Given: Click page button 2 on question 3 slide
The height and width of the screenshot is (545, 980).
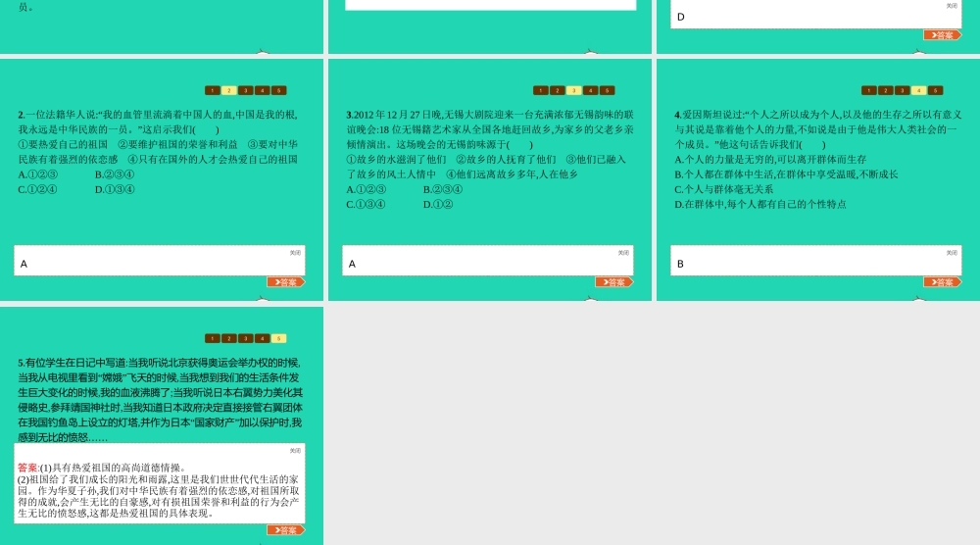Looking at the screenshot, I should [558, 90].
